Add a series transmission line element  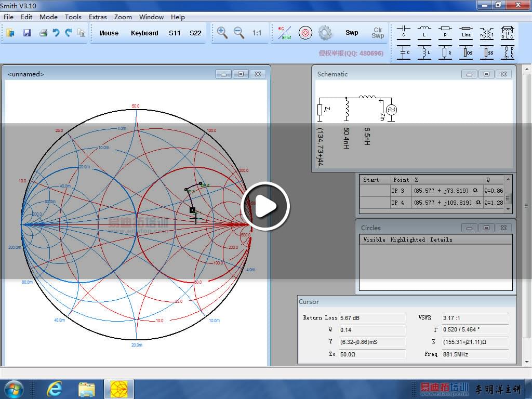[466, 31]
